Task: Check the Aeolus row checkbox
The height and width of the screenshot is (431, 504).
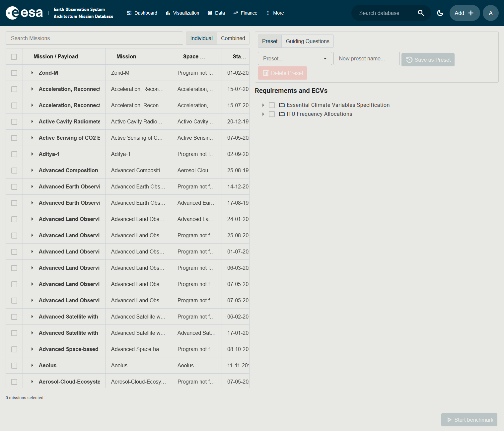Action: (x=14, y=366)
